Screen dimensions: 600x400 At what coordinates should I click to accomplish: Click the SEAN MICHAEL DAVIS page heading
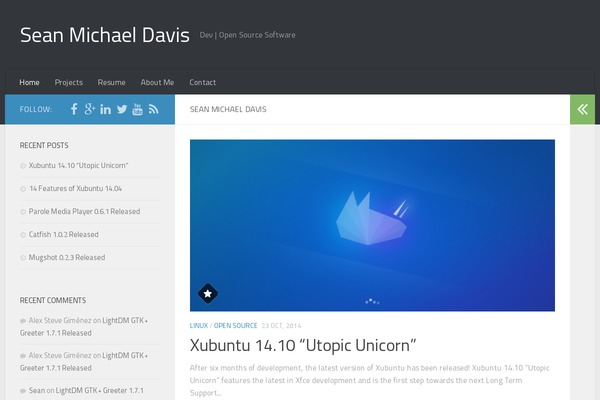pos(228,109)
